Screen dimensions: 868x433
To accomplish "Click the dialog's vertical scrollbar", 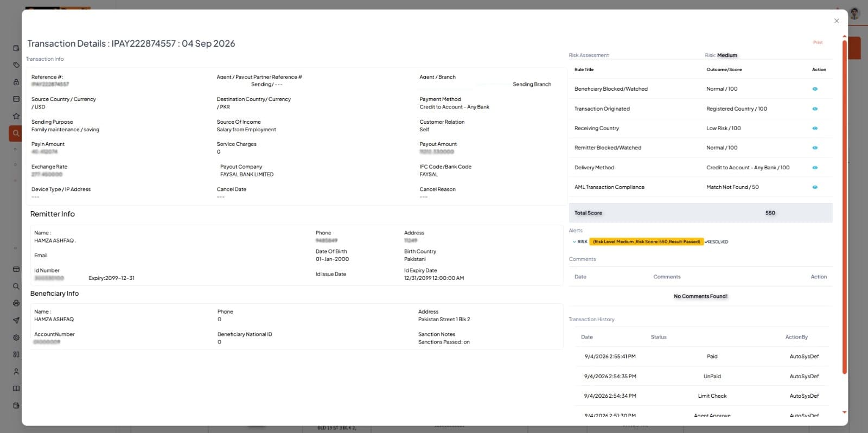I will click(845, 207).
